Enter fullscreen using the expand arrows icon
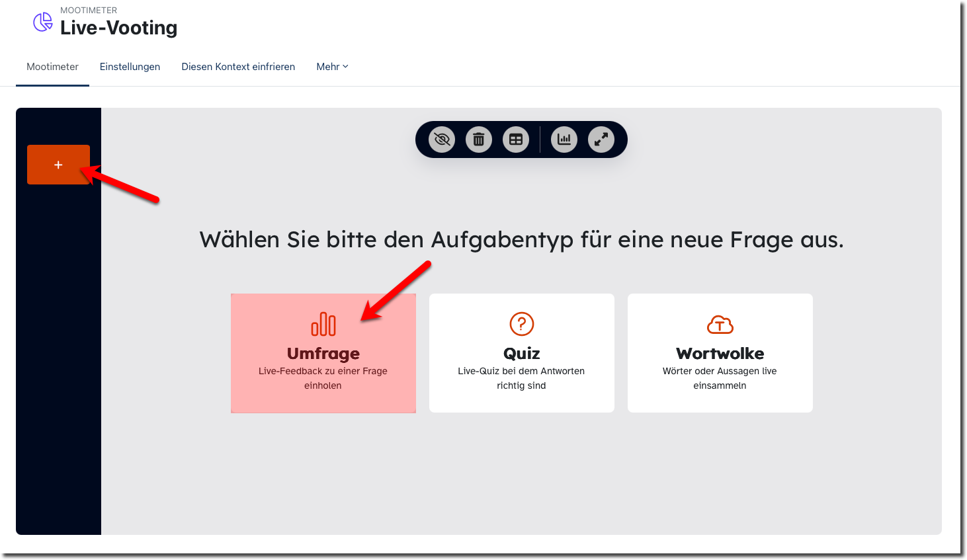Viewport: 967px width, 560px height. coord(601,140)
